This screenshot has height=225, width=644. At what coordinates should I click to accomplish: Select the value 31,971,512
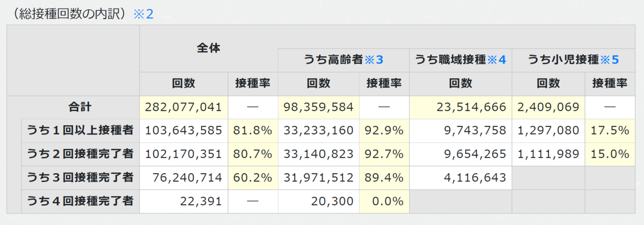318,178
